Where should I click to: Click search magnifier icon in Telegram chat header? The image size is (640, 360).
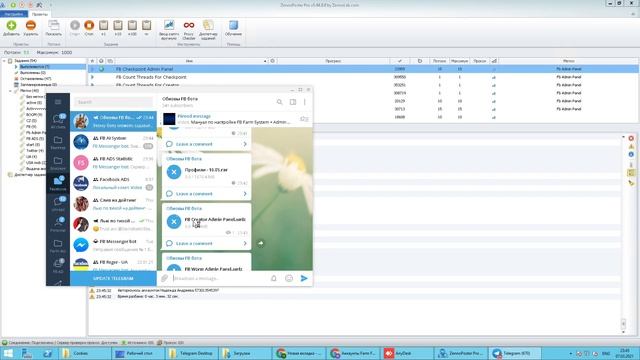point(280,102)
